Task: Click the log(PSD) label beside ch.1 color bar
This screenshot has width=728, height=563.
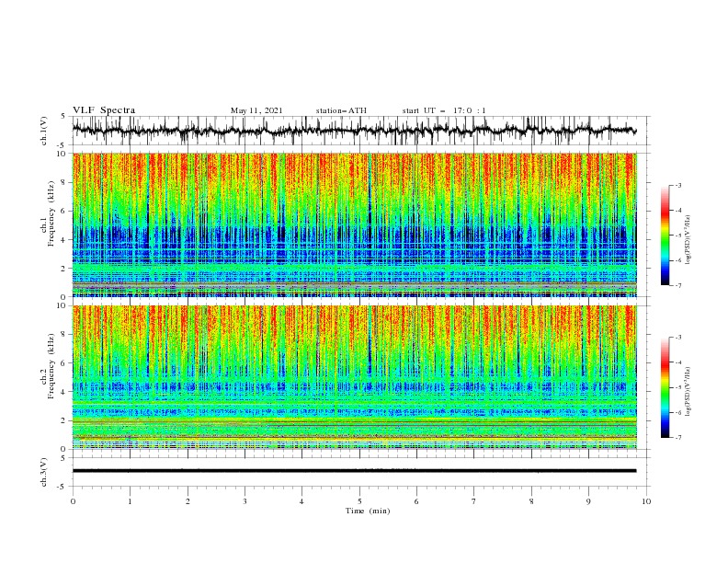Action: (x=688, y=240)
